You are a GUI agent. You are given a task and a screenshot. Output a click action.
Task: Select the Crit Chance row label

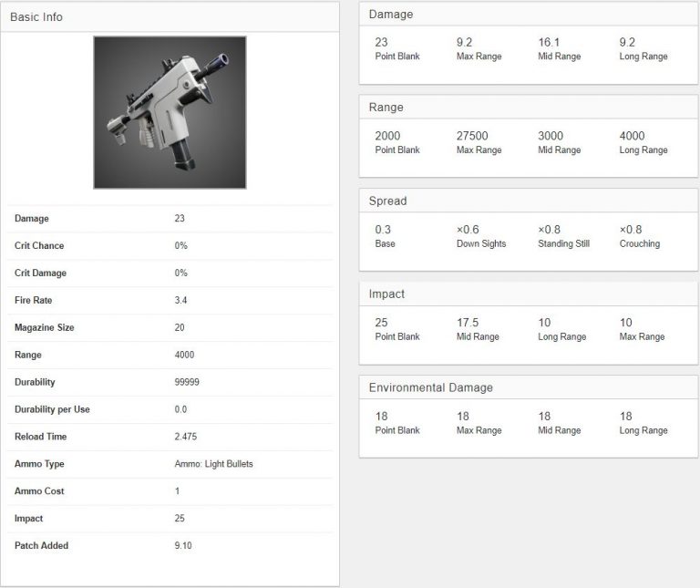(39, 245)
